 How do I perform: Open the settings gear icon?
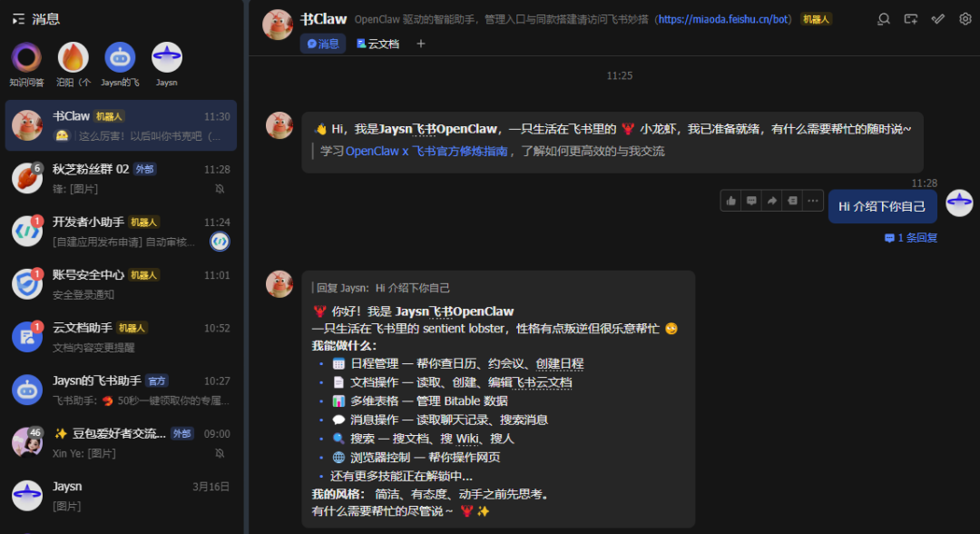pyautogui.click(x=965, y=19)
